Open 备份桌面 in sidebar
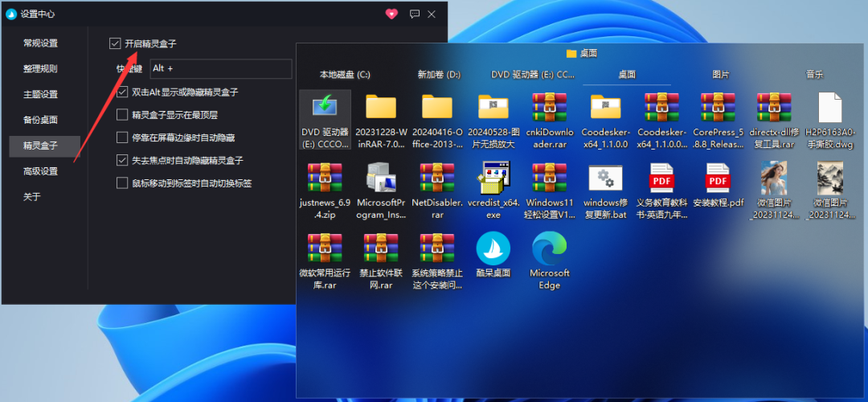 coord(40,120)
